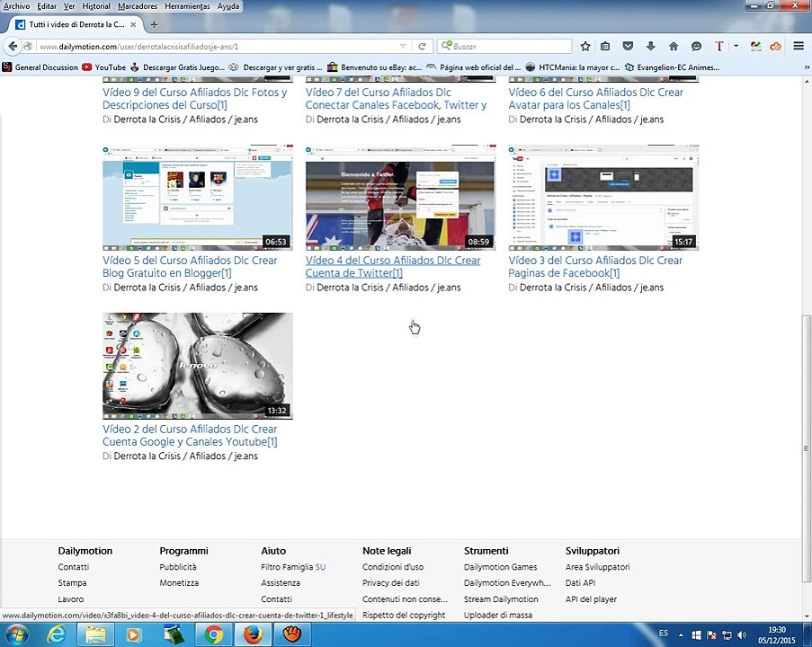This screenshot has height=647, width=812.
Task: Open Benvenuto su eBay bookmark
Action: click(x=374, y=67)
